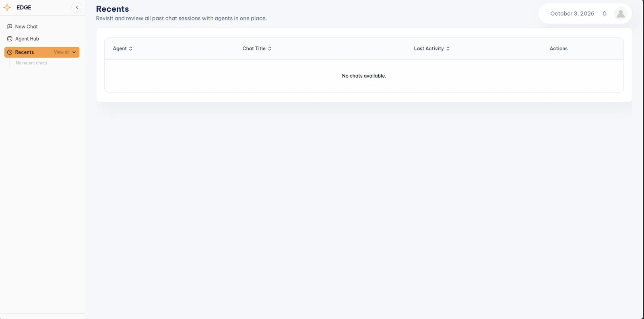Click the New Chat speech-bubble icon

[x=10, y=27]
